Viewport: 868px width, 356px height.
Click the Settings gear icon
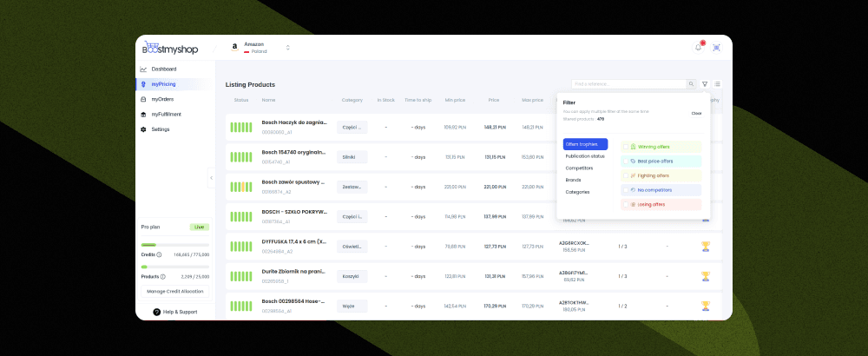pos(143,129)
